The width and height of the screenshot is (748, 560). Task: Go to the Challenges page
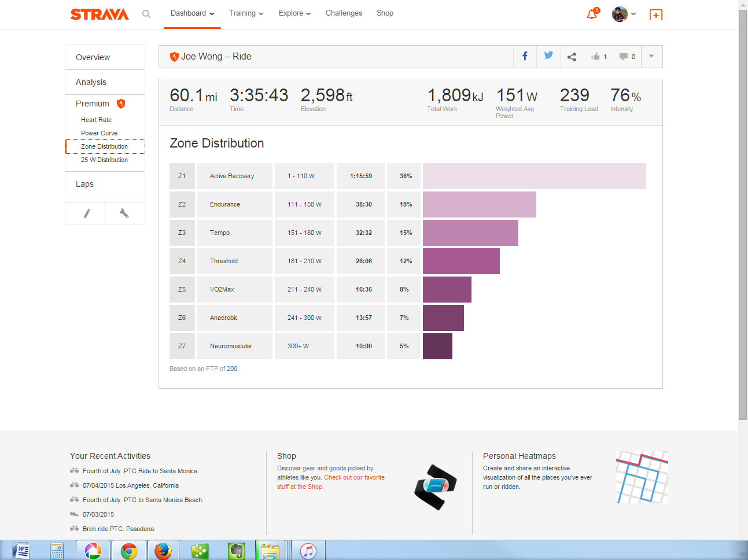point(344,13)
